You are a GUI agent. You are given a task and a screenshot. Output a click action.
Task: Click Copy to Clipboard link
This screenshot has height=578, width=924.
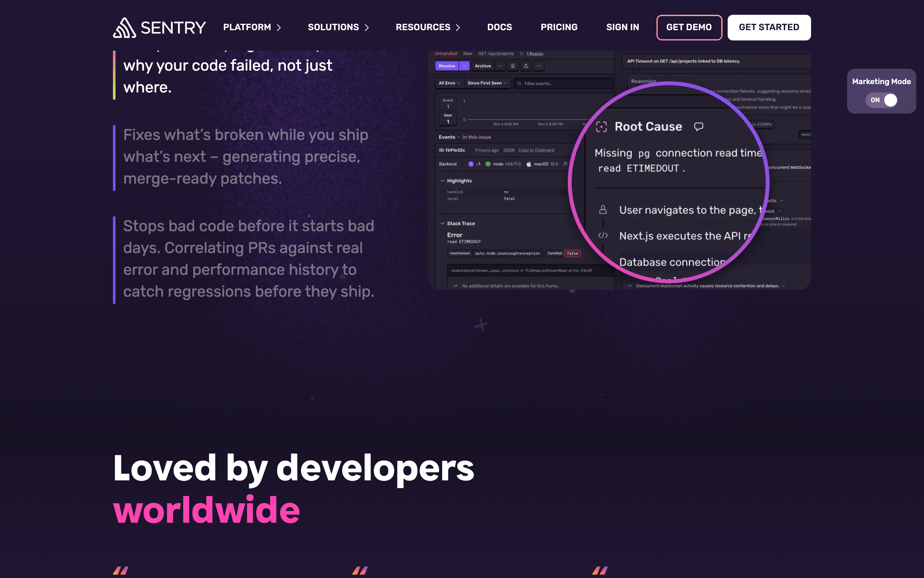tap(536, 150)
